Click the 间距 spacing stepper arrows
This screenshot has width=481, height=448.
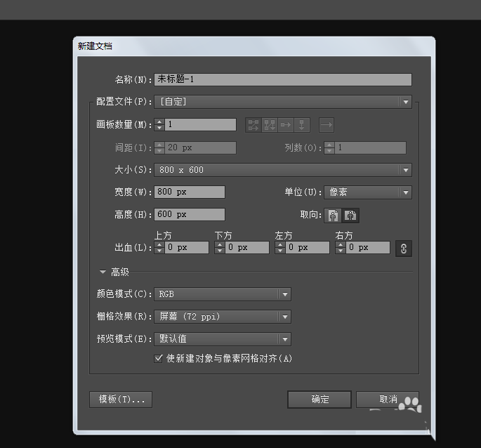point(159,147)
